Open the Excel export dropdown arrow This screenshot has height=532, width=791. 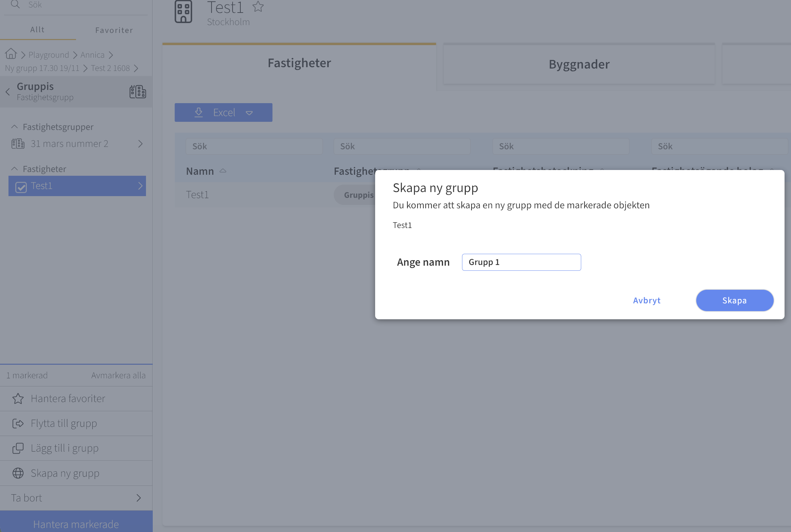click(x=249, y=113)
